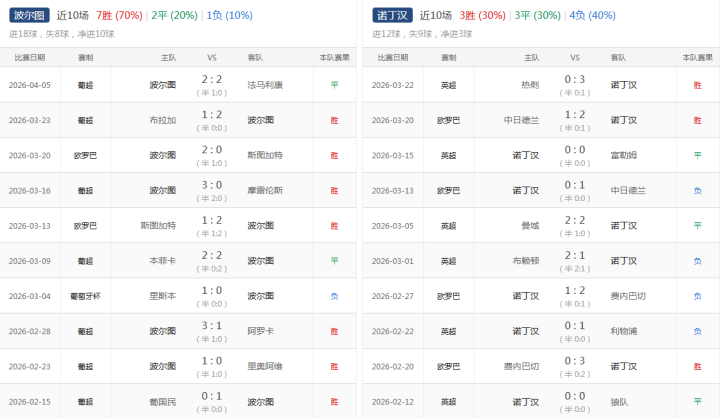Viewport: 720px width, 419px height.
Task: Click 葡萄牙杯 competition cell
Action: 85,296
